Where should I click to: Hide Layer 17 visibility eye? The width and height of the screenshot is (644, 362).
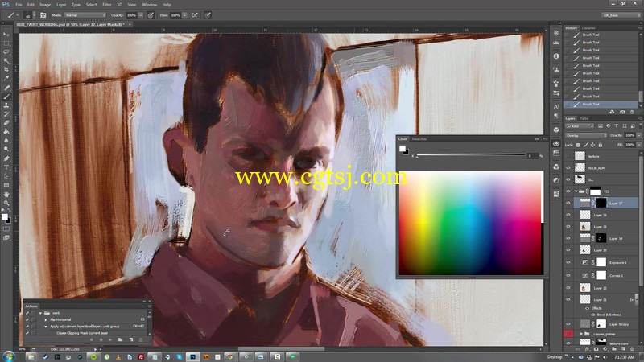568,203
